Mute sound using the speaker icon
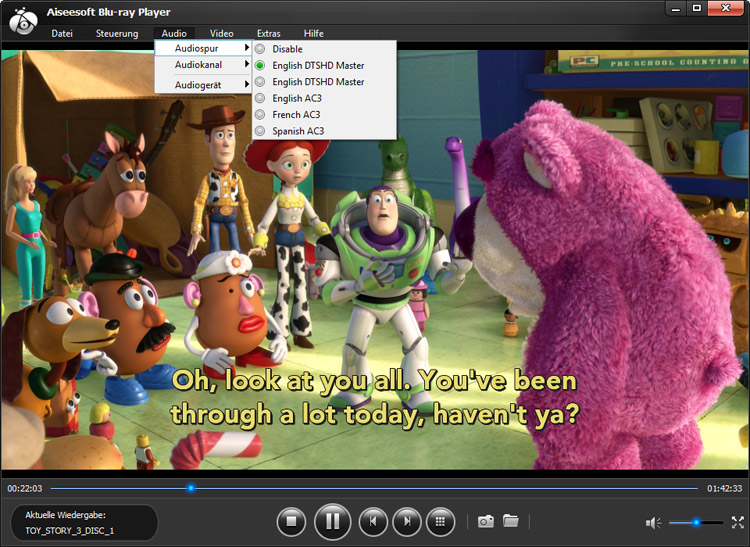The image size is (750, 547). (x=653, y=522)
